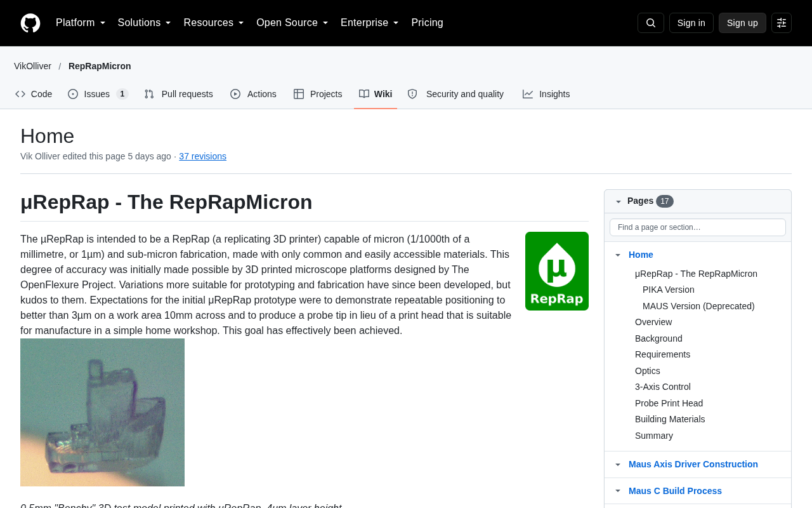The width and height of the screenshot is (812, 508).
Task: Go to the Pricing page
Action: pyautogui.click(x=428, y=23)
